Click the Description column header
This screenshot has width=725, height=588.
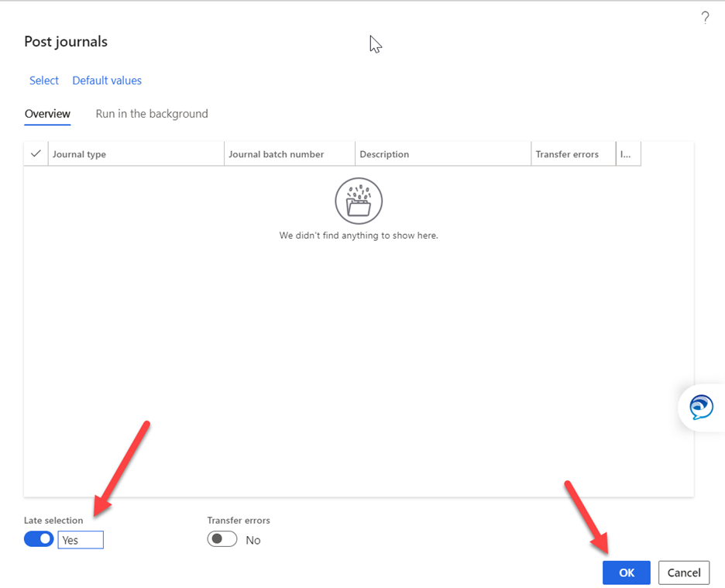443,154
